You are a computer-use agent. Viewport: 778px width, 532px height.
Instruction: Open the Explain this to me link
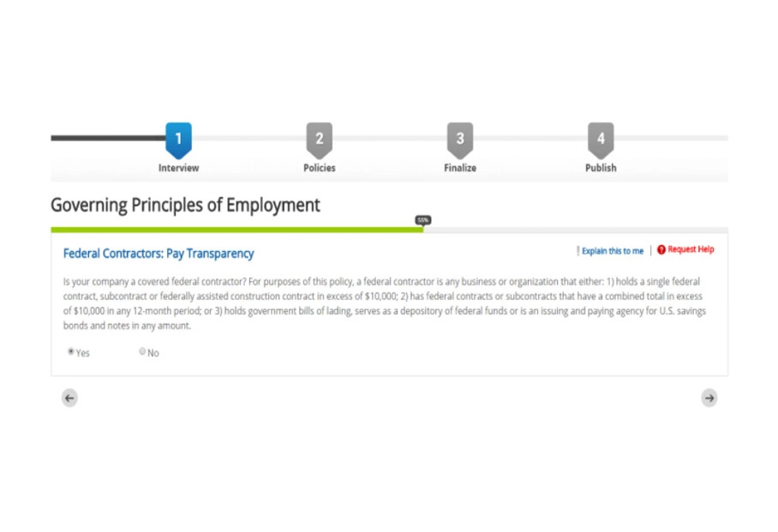[612, 250]
